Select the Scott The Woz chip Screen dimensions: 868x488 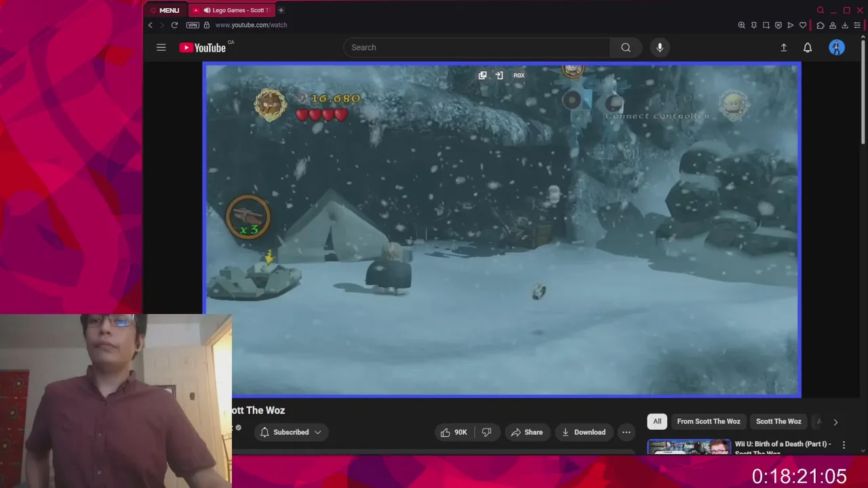(x=778, y=422)
